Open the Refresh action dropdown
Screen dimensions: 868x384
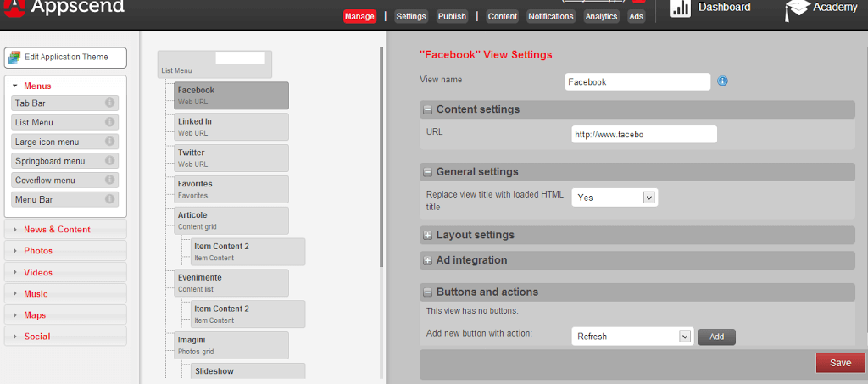tap(632, 337)
